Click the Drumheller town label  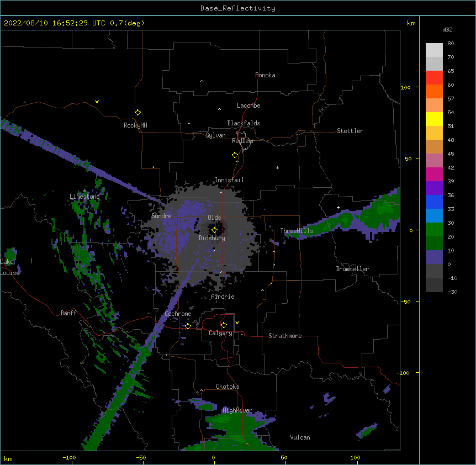tap(352, 269)
